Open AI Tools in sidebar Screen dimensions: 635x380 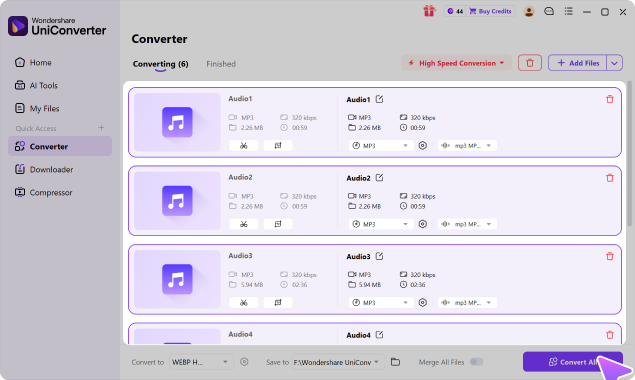coord(60,85)
